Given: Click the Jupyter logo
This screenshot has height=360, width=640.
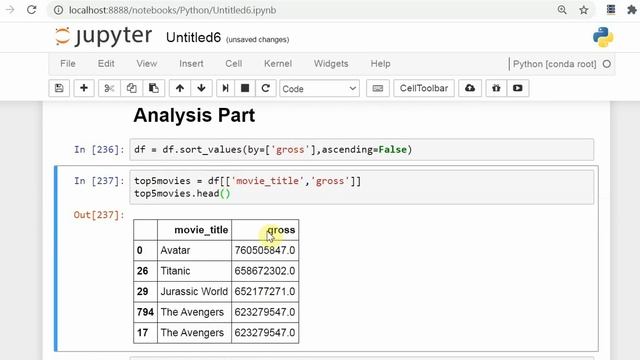Looking at the screenshot, I should [104, 36].
